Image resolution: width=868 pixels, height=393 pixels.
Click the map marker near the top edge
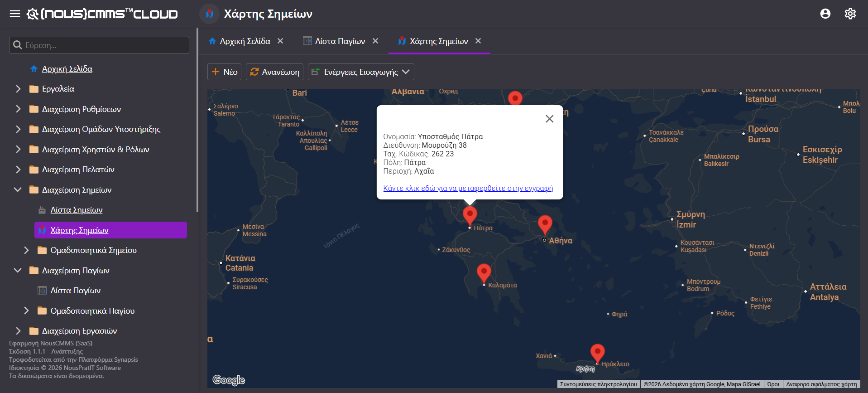515,98
